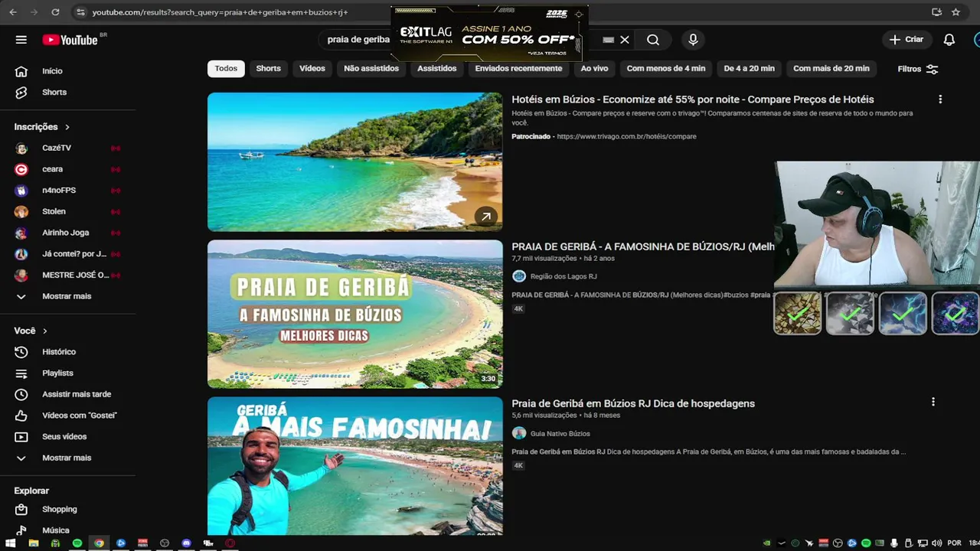Select the Shorts filter chip

[x=268, y=69]
